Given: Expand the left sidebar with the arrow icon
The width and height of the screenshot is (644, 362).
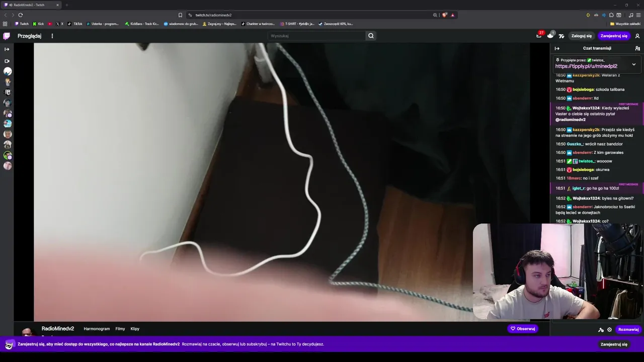Looking at the screenshot, I should (x=7, y=49).
